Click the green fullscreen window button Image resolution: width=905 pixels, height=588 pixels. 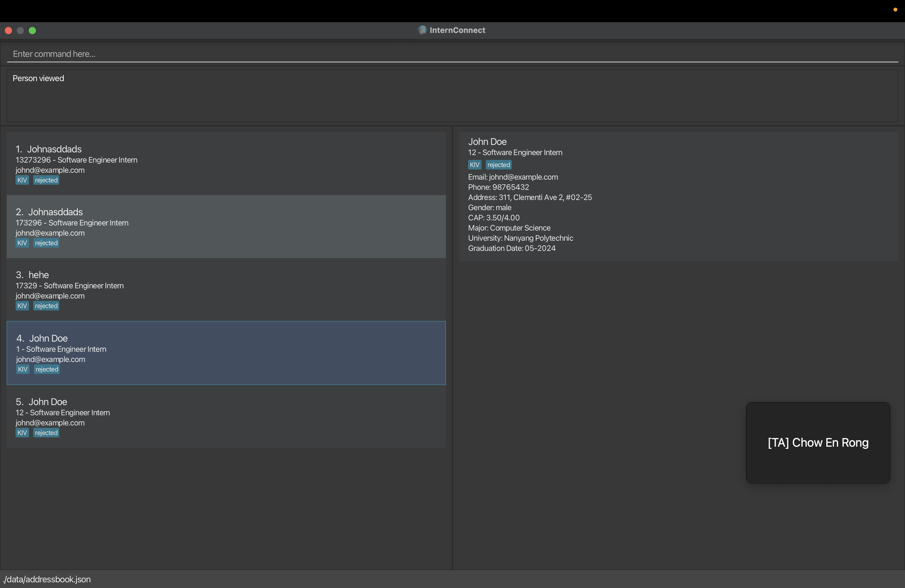tap(32, 31)
